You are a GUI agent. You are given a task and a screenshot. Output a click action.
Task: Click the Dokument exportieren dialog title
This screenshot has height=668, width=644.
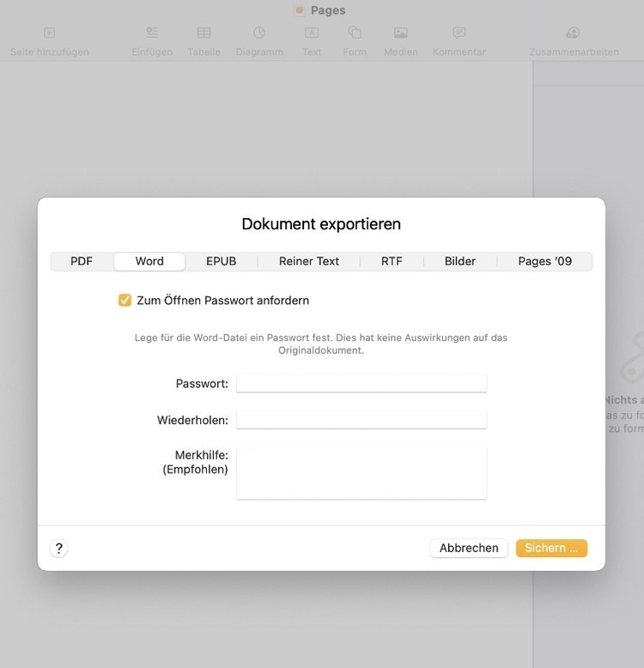(x=321, y=224)
